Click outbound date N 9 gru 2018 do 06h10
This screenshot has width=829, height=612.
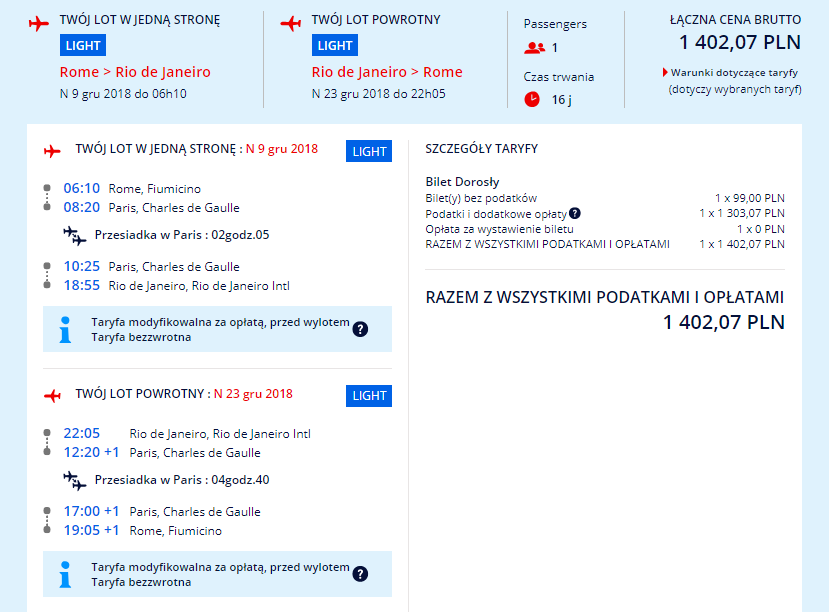123,94
